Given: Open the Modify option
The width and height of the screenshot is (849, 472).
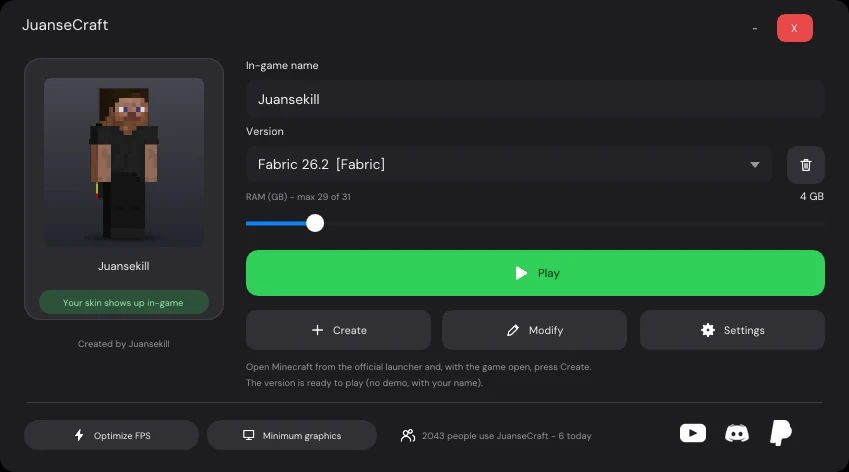Looking at the screenshot, I should 534,330.
